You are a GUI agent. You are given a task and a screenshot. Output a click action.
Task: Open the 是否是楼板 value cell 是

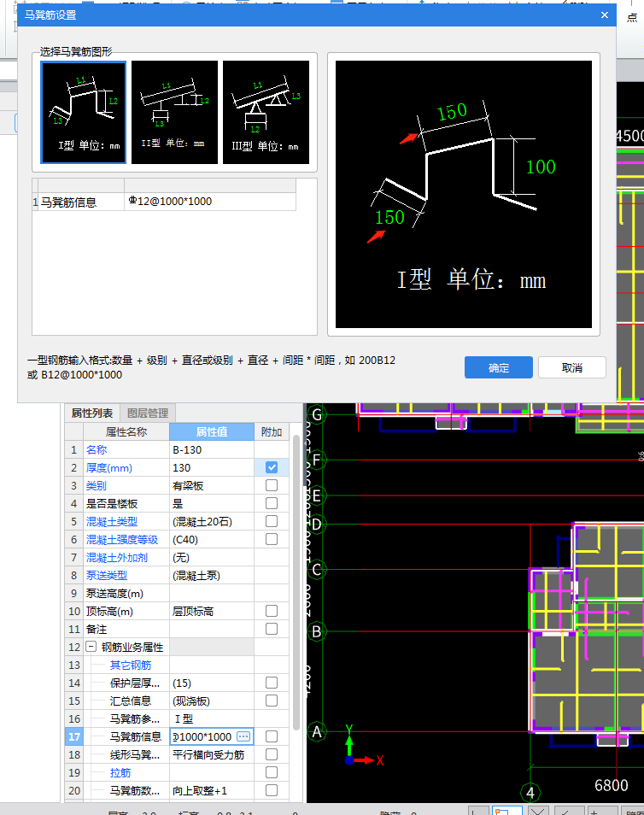(x=212, y=504)
